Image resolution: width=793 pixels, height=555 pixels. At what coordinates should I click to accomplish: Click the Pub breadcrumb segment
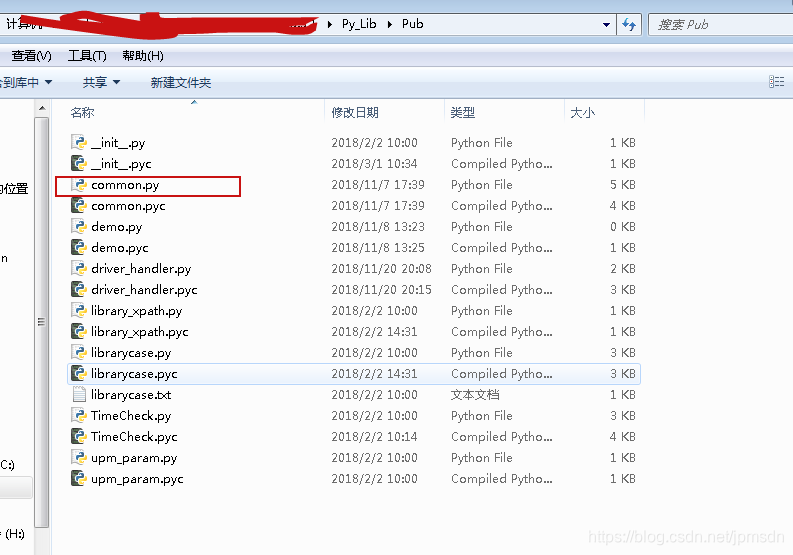point(413,24)
